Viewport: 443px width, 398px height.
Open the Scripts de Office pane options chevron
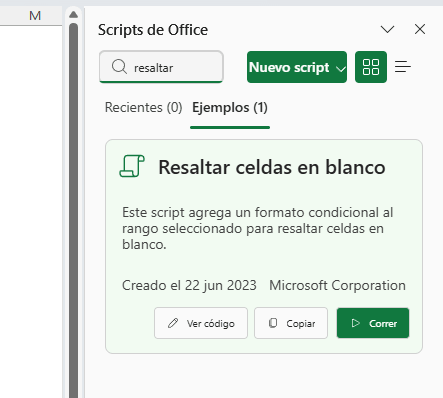click(x=387, y=29)
